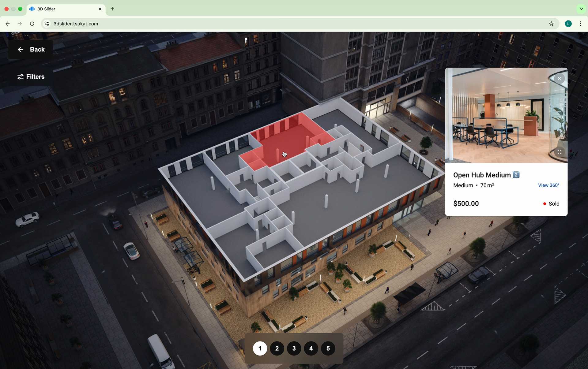Reload the page
This screenshot has width=588, height=369.
pyautogui.click(x=32, y=24)
